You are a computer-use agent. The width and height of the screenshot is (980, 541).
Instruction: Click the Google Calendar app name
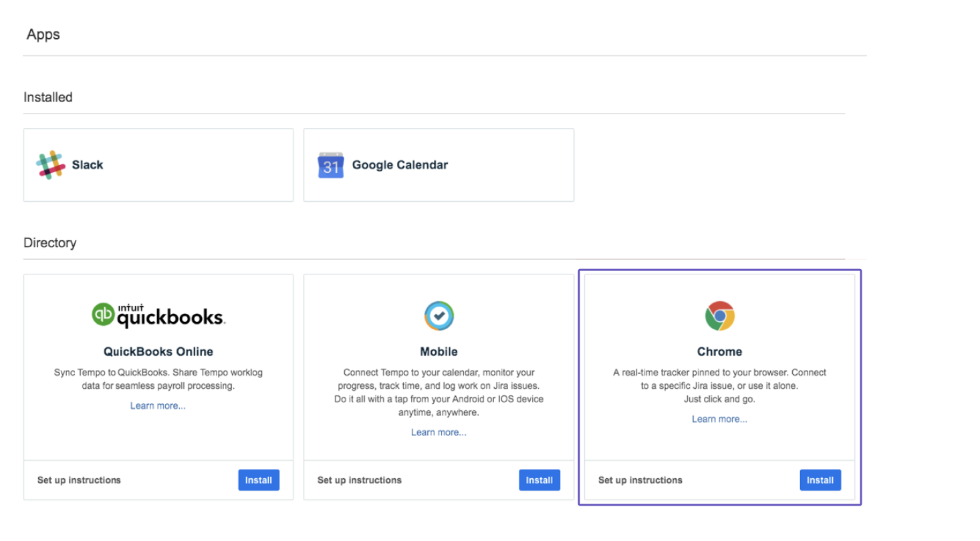(x=400, y=165)
